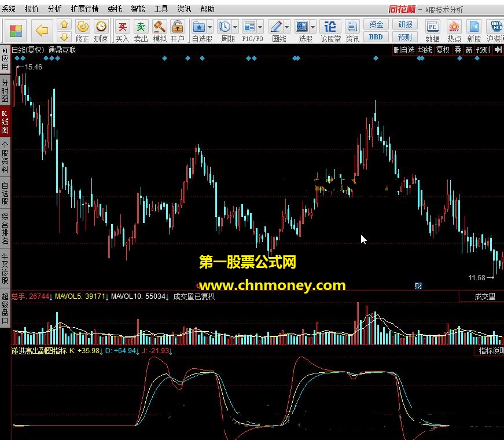Toggle the 复权 adjustment button

(443, 50)
